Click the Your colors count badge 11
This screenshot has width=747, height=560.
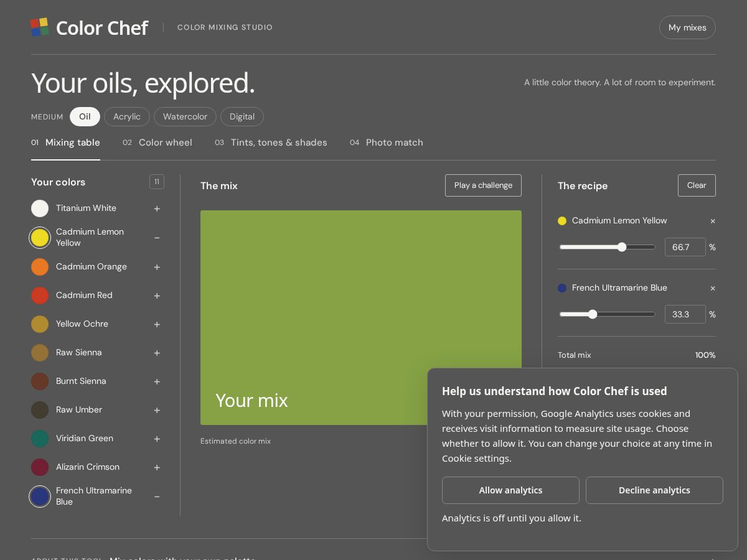[157, 182]
